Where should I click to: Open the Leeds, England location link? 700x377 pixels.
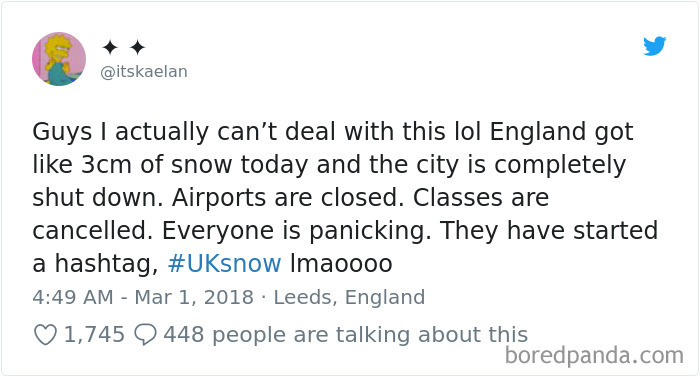(x=349, y=298)
